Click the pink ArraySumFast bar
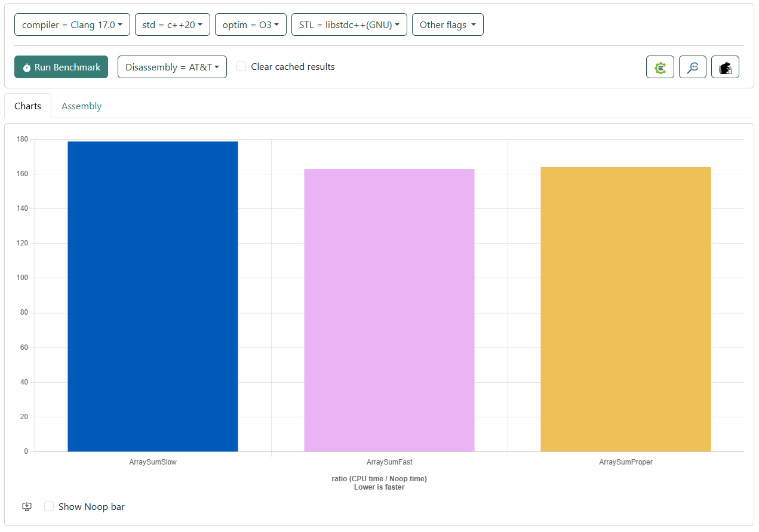The image size is (759, 532). (x=389, y=310)
